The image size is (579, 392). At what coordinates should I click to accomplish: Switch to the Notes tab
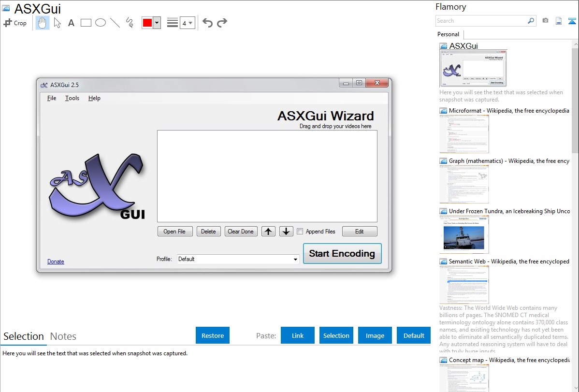point(63,336)
